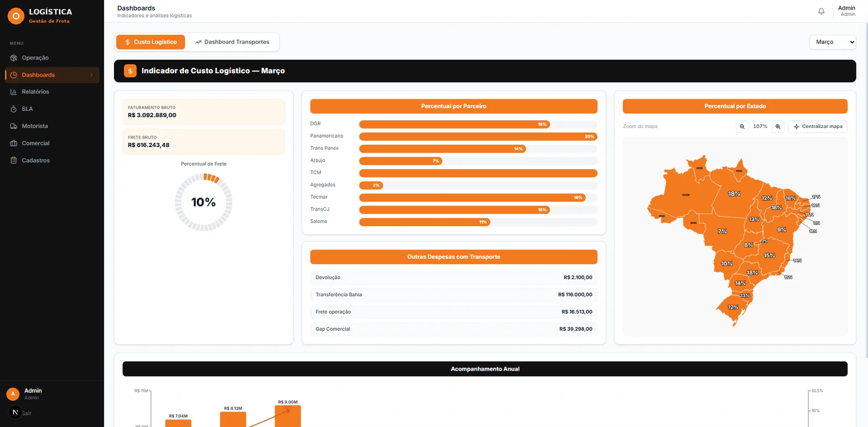Viewport: 868px width, 427px height.
Task: Click the Dashboards pie chart icon
Action: coord(14,75)
